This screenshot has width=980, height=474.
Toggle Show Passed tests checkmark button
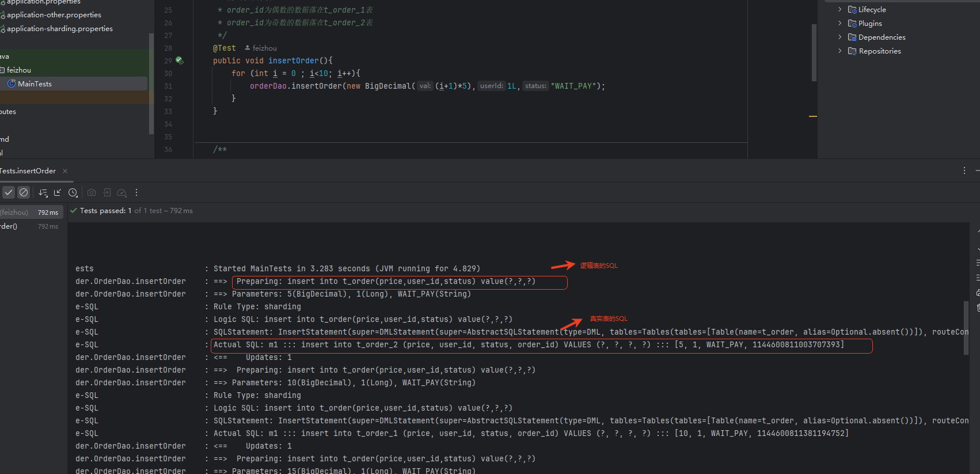9,192
